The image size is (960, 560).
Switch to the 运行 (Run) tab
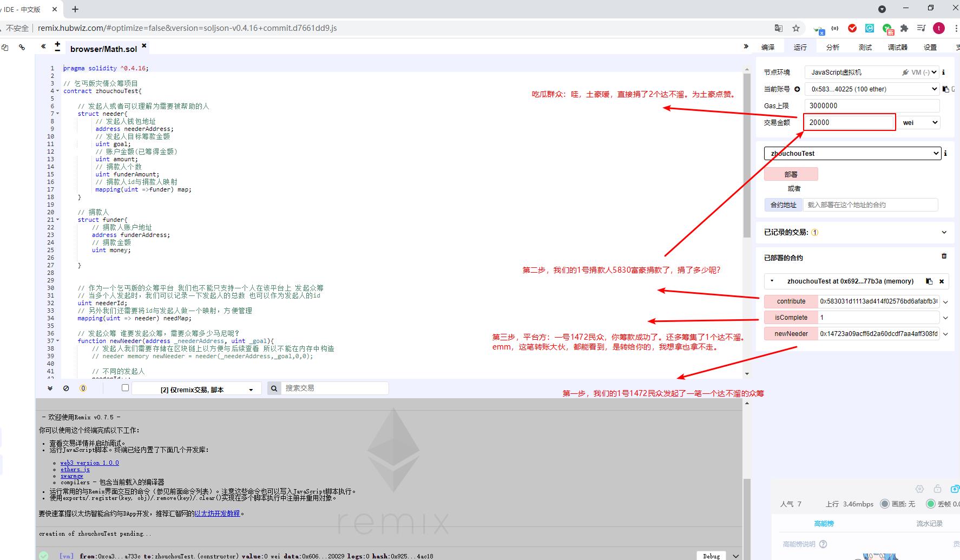[x=800, y=48]
